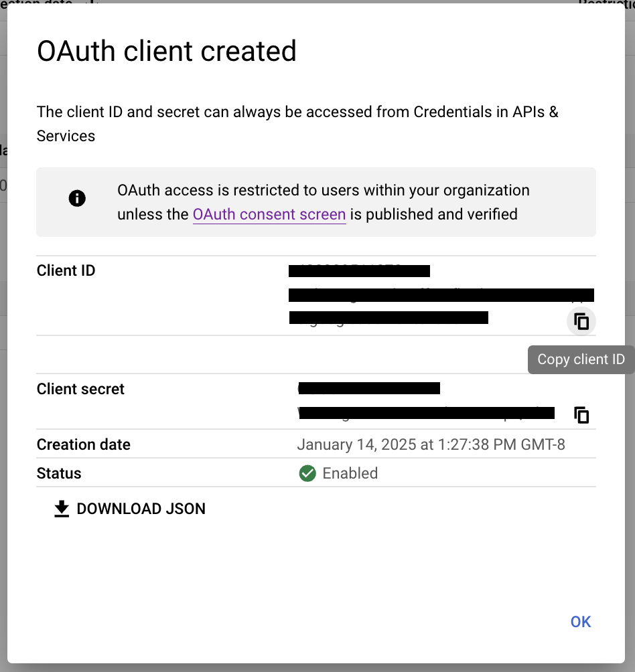The height and width of the screenshot is (672, 635).
Task: Open the OAuth consent screen link
Action: point(269,215)
